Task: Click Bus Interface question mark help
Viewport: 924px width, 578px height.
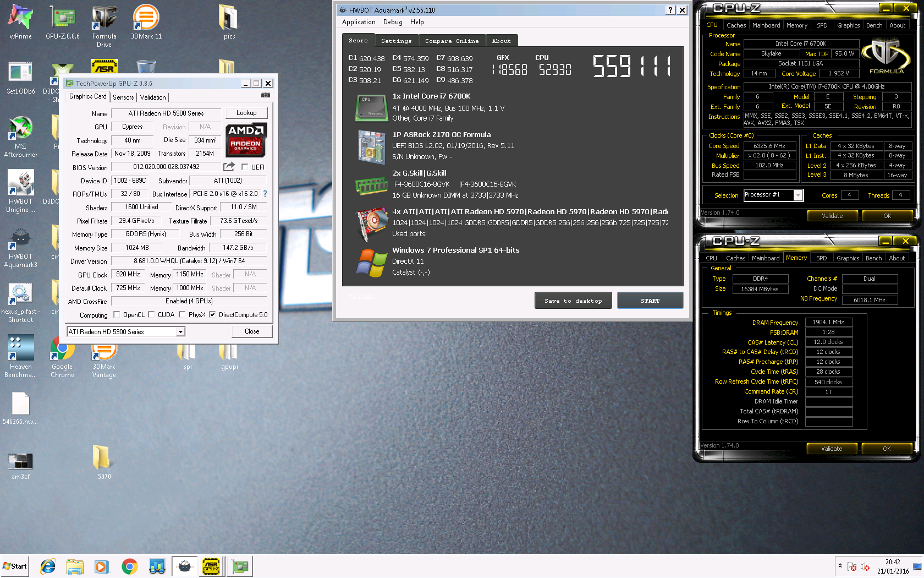Action: pos(265,194)
